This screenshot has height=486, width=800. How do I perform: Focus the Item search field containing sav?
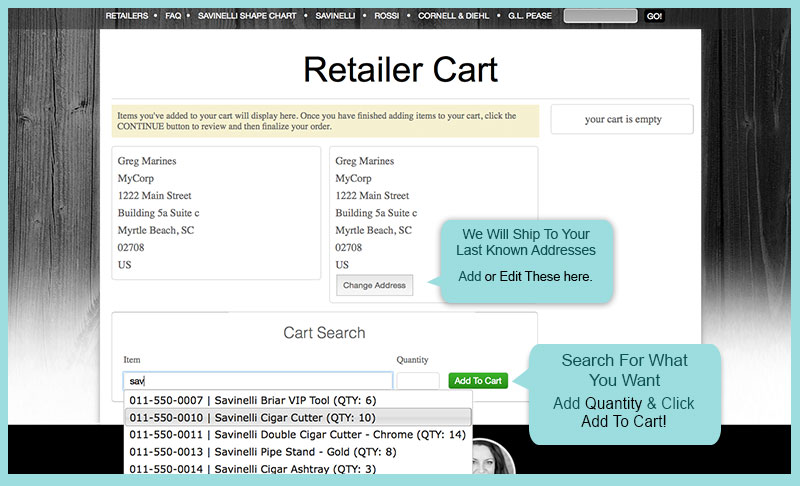point(258,381)
